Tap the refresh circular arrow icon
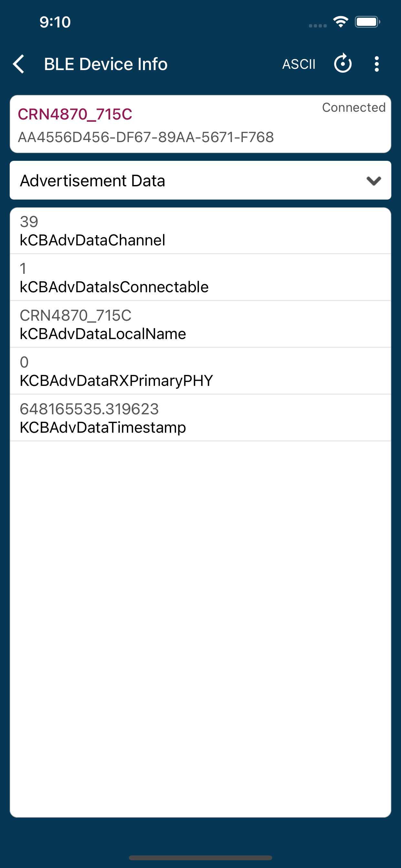The height and width of the screenshot is (868, 401). 343,63
